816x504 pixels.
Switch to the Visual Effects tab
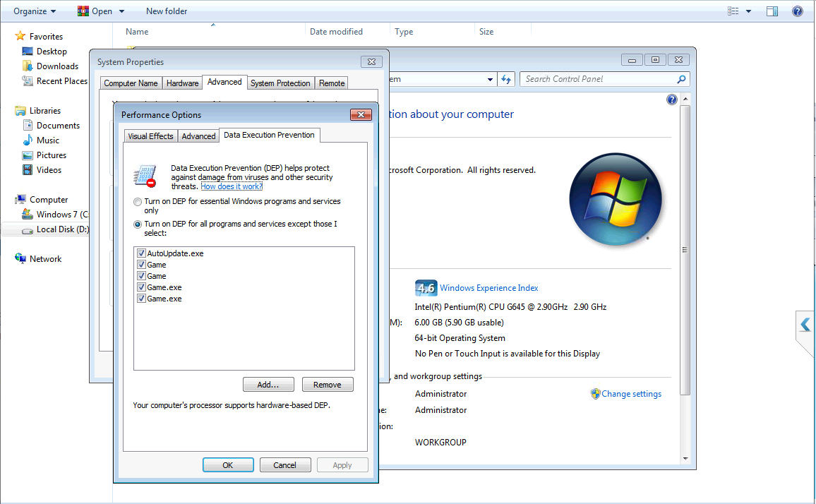[x=150, y=136]
